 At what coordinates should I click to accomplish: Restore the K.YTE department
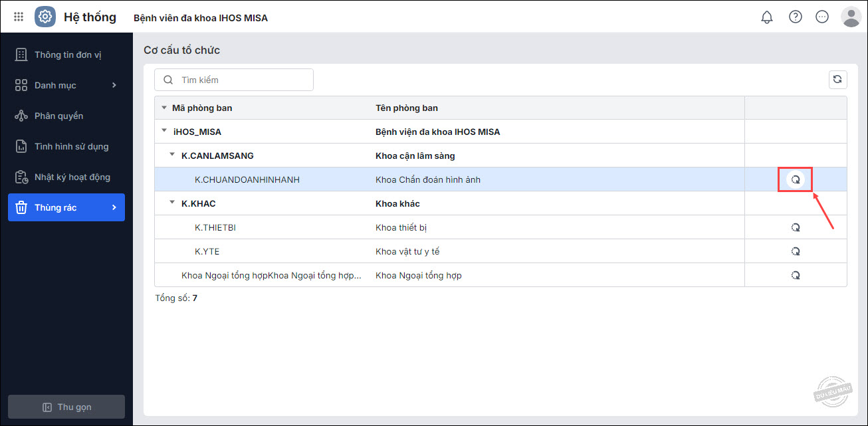[x=796, y=251]
